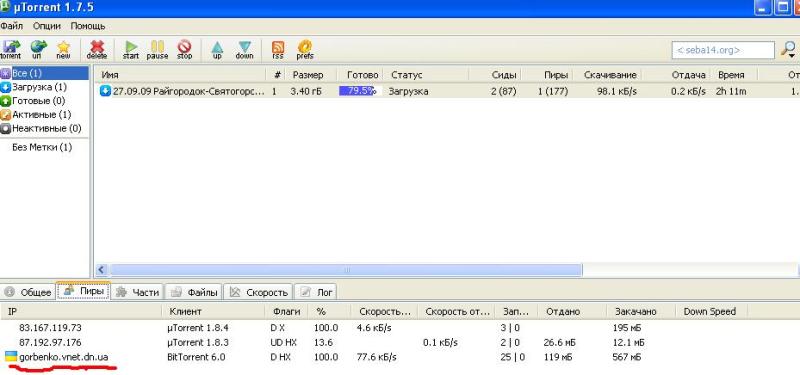The image size is (800, 375).
Task: Pause the torrent with the pause icon
Action: tap(157, 50)
